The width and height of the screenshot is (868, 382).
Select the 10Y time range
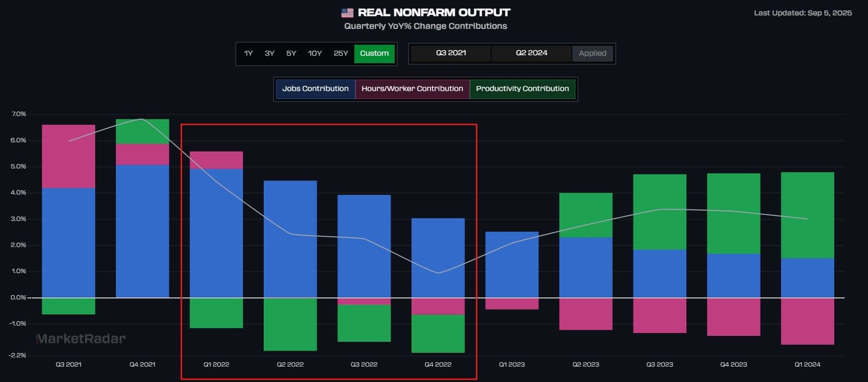click(x=315, y=54)
